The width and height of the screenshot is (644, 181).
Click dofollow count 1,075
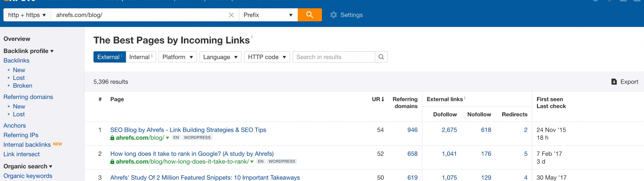(449, 177)
